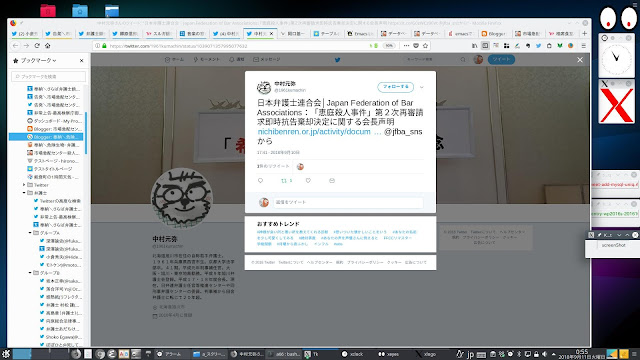This screenshot has width=640, height=360.
Task: Open a new browser tab with plus button
Action: tap(584, 33)
